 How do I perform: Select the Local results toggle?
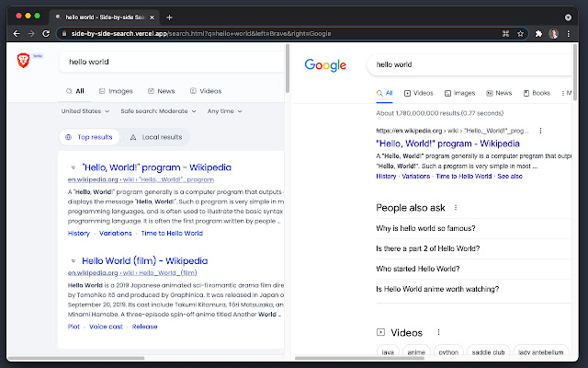pos(156,137)
